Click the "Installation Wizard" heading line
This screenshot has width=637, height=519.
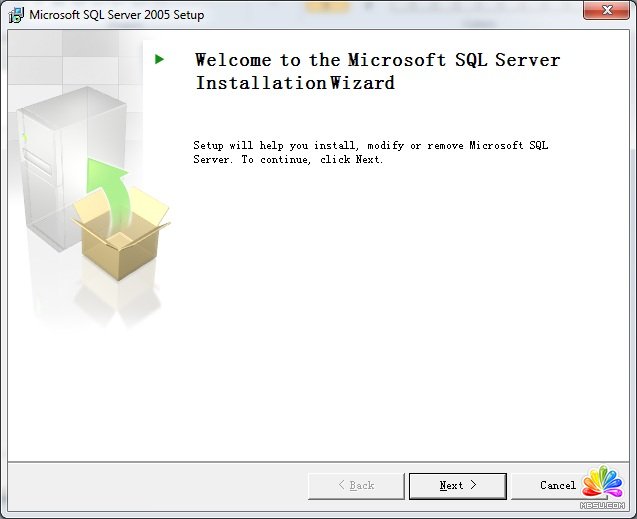click(295, 84)
